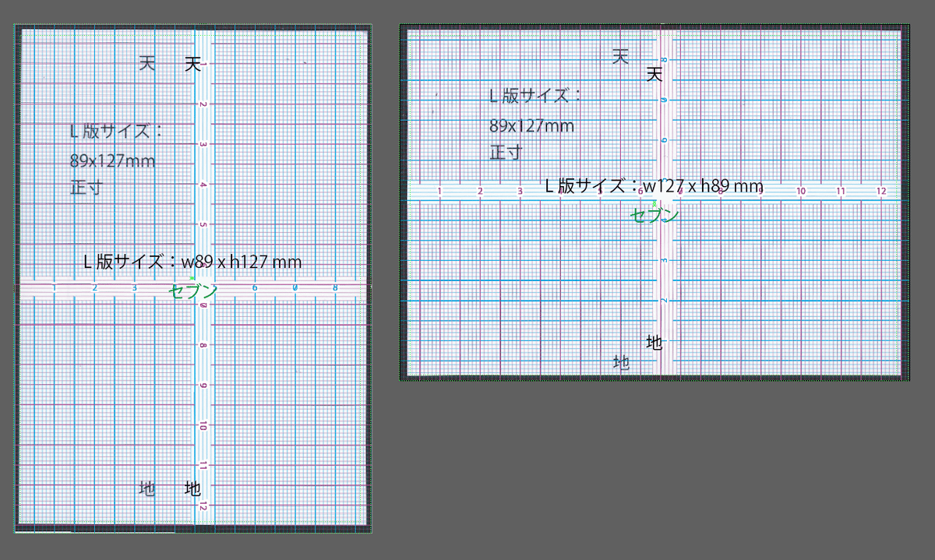Click ruler number 11 on left artboard

(x=202, y=466)
